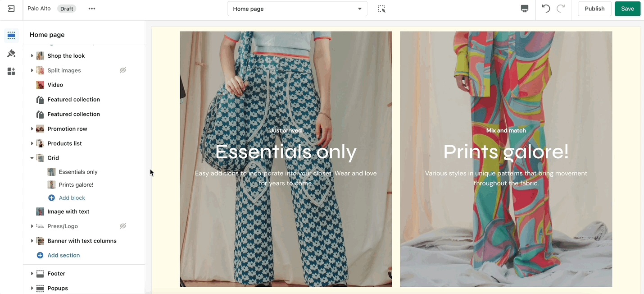Undo the last change

[546, 9]
